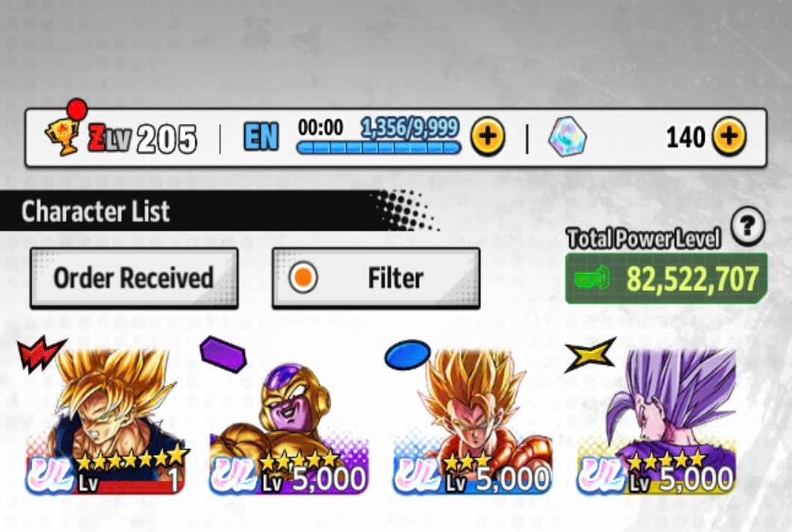Open the Filter options button
The width and height of the screenshot is (792, 532).
tap(376, 278)
